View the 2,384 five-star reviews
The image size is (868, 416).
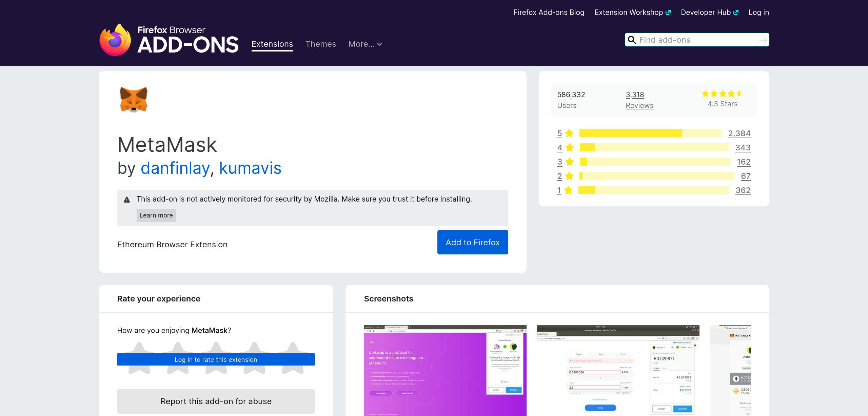tap(739, 133)
